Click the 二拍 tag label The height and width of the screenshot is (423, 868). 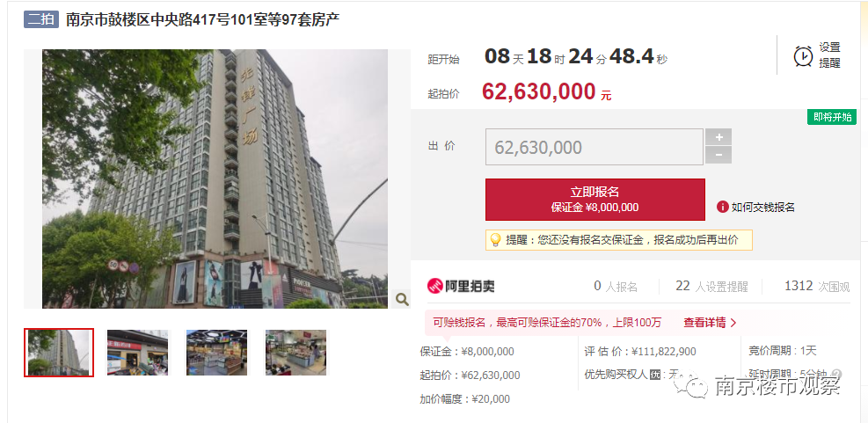(x=41, y=20)
